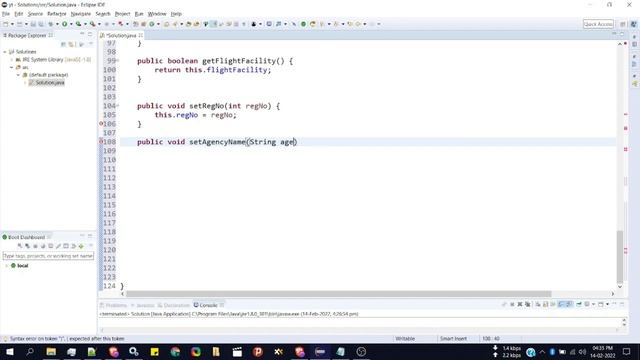The width and height of the screenshot is (640, 360).
Task: Open PowerPoint from the Windows taskbar
Action: point(258,351)
